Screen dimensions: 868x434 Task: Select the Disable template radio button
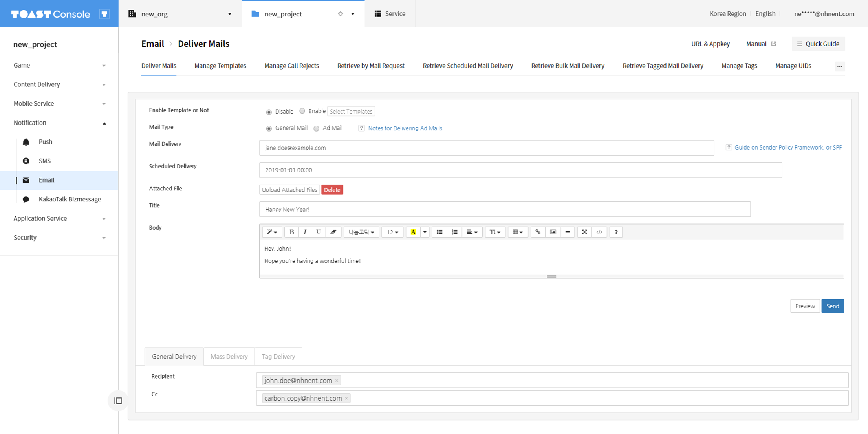point(269,112)
